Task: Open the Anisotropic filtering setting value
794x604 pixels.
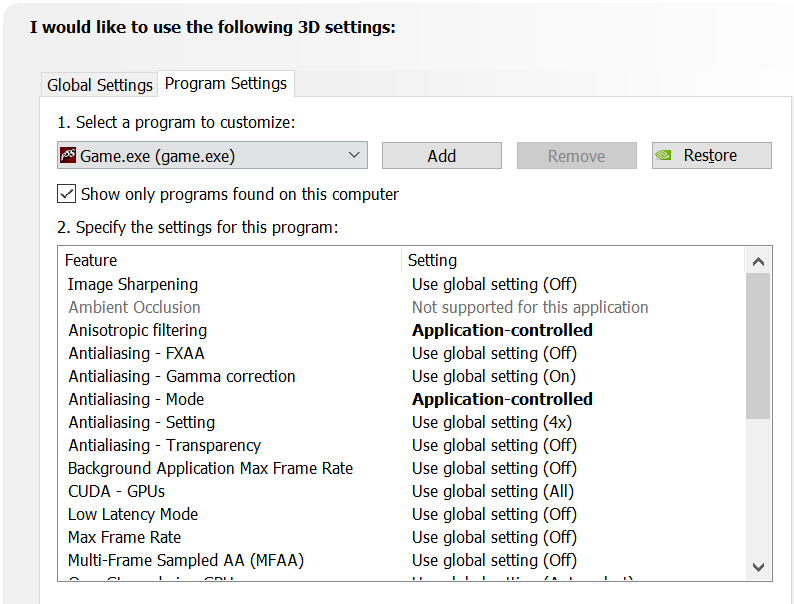Action: (x=502, y=330)
